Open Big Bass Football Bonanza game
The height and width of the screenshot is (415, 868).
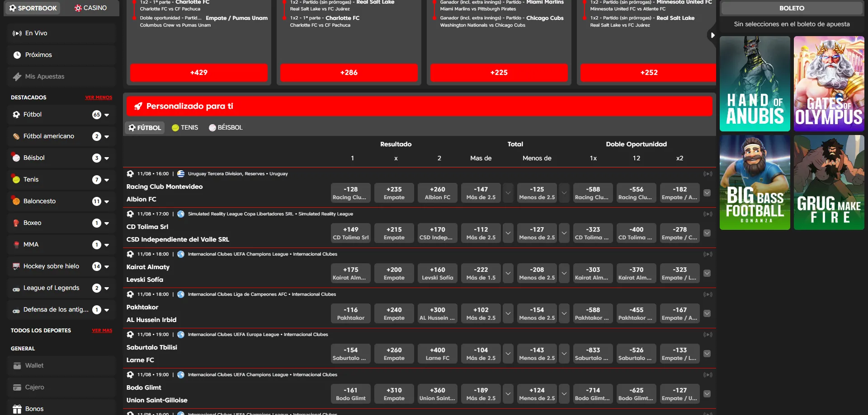pos(755,182)
